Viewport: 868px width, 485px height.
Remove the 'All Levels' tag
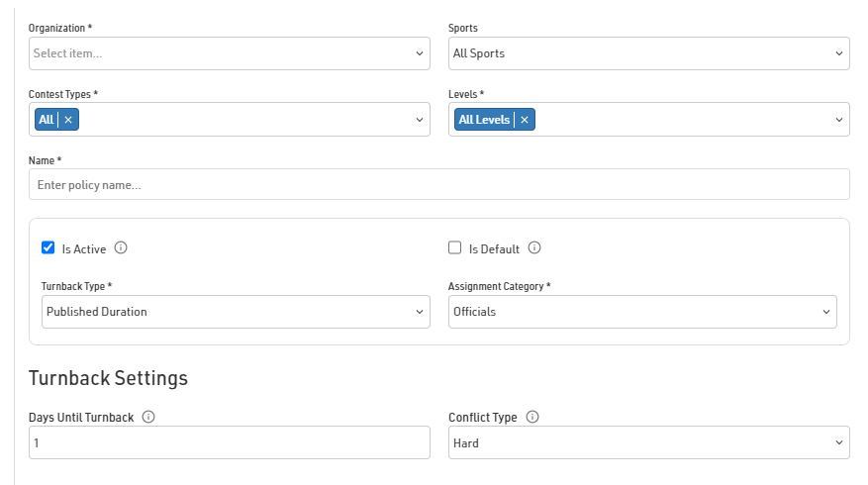click(x=525, y=120)
